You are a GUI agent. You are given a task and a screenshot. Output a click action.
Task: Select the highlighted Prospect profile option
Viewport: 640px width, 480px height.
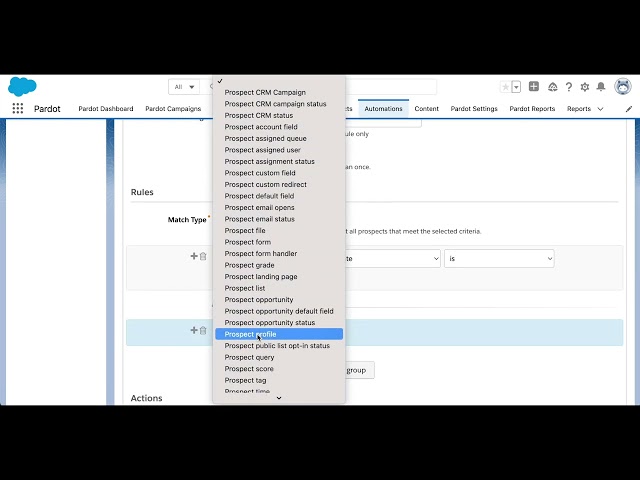(x=279, y=334)
